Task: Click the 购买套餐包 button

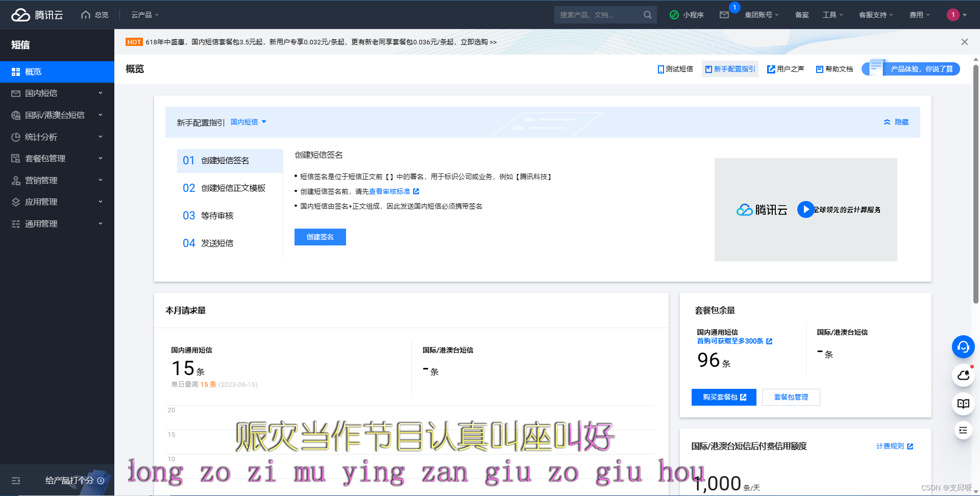Action: [x=724, y=397]
